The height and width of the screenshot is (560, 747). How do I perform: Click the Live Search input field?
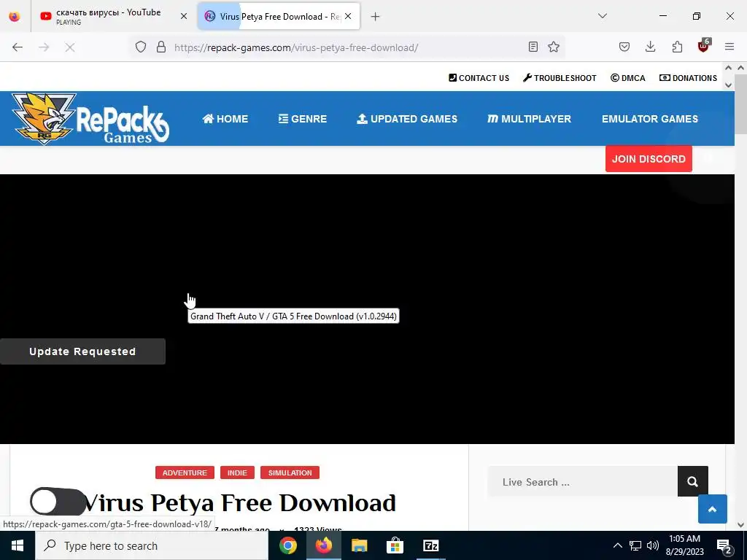pyautogui.click(x=583, y=482)
